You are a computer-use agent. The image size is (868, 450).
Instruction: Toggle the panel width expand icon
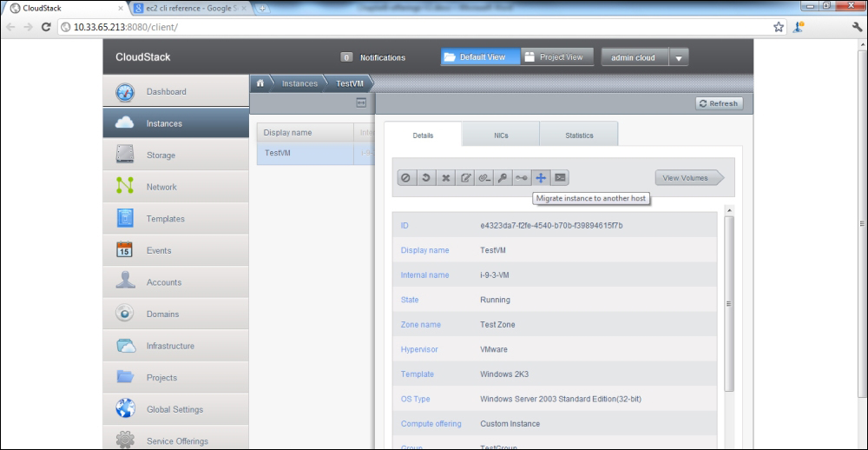(361, 103)
